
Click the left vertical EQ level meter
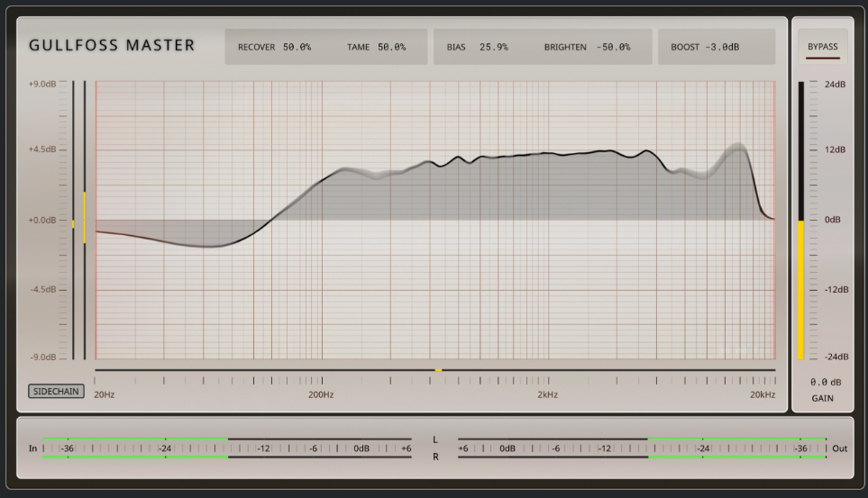coord(73,221)
